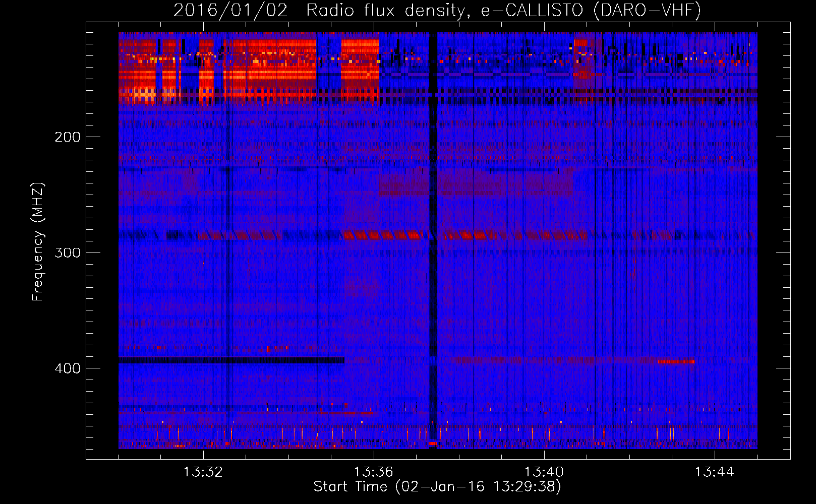Click the 200 frequency tick label
This screenshot has height=504, width=816.
pyautogui.click(x=68, y=137)
